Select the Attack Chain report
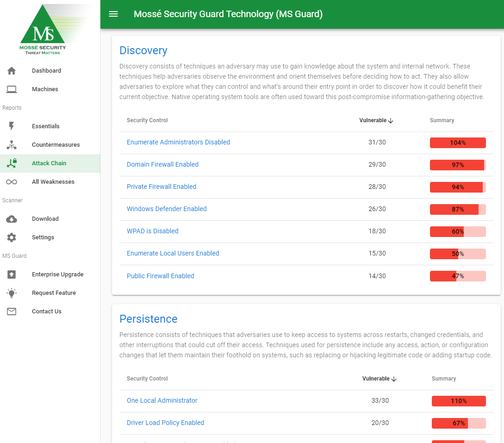 click(50, 163)
